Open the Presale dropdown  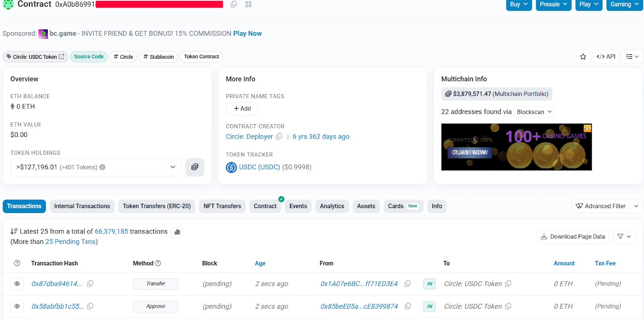553,4
